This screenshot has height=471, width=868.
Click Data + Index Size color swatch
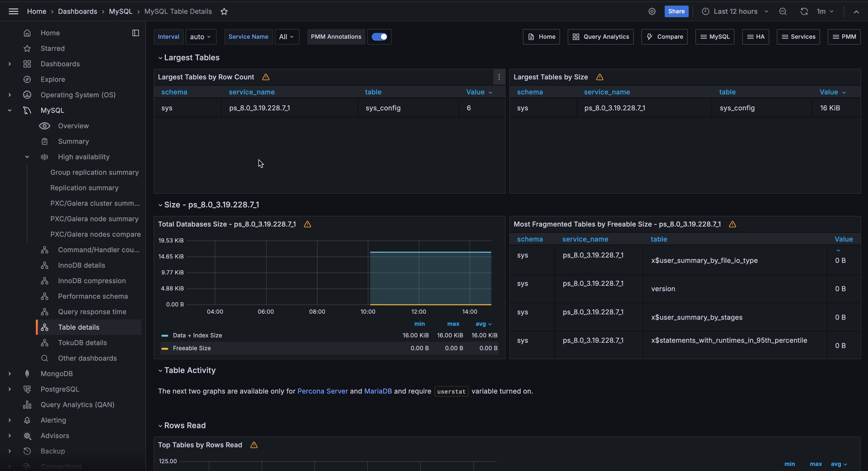165,336
